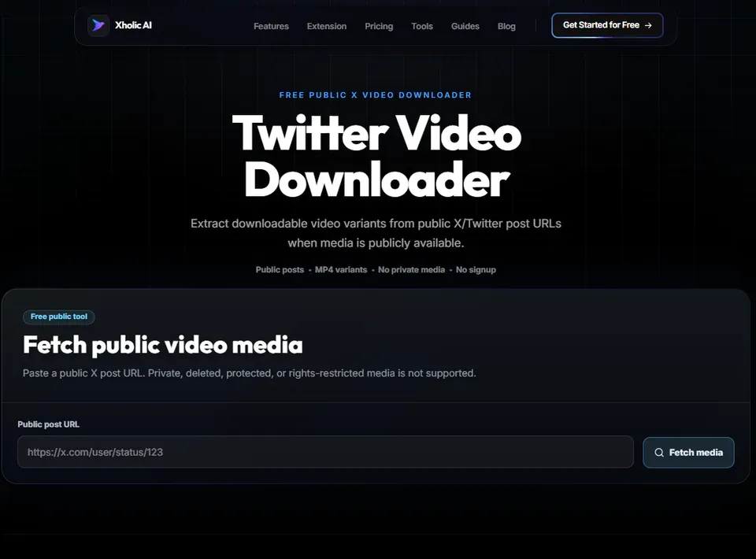
Task: Click the 'Paste a public X post URL' description
Action: (250, 373)
